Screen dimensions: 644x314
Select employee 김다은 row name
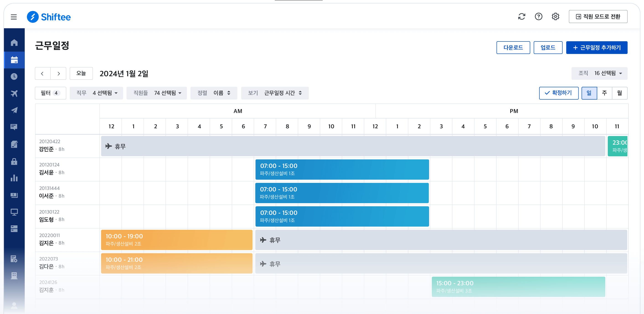click(46, 267)
